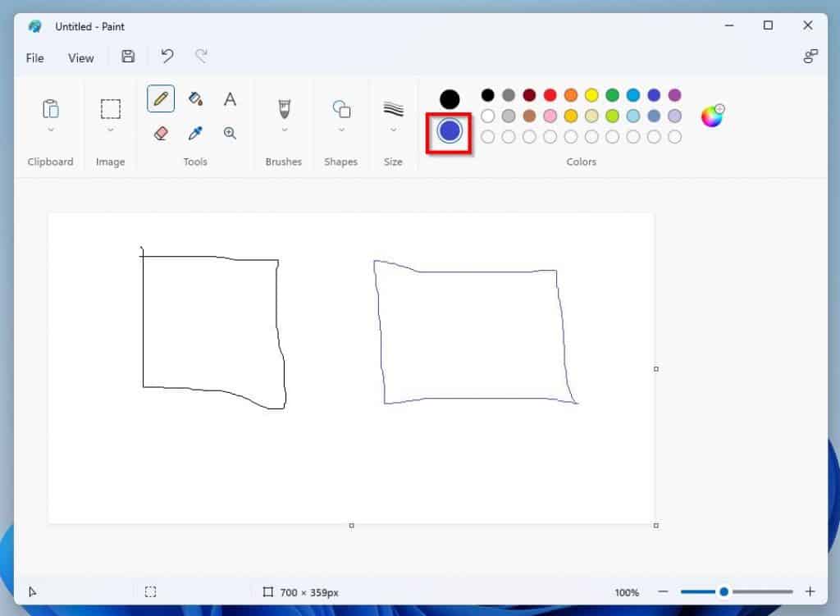The width and height of the screenshot is (840, 616).
Task: Click the right-edge canvas resize handle
Action: pos(656,369)
